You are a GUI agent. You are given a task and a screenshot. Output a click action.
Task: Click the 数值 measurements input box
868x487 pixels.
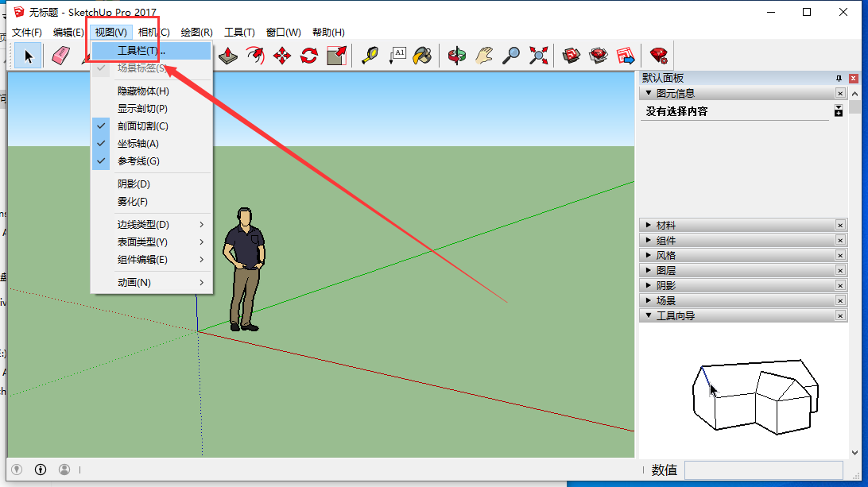click(763, 470)
